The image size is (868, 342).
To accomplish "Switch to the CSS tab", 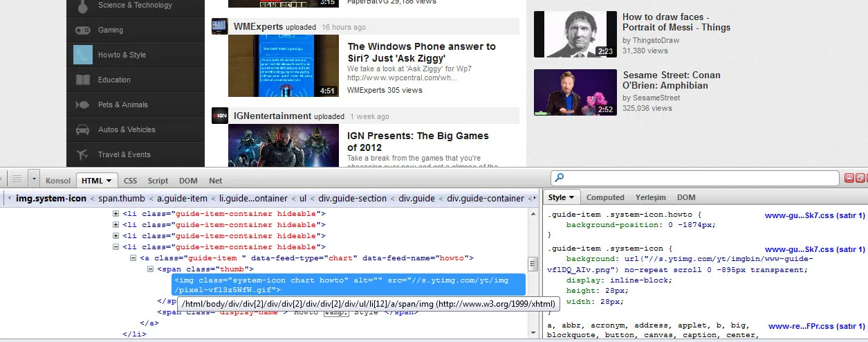I will click(130, 181).
